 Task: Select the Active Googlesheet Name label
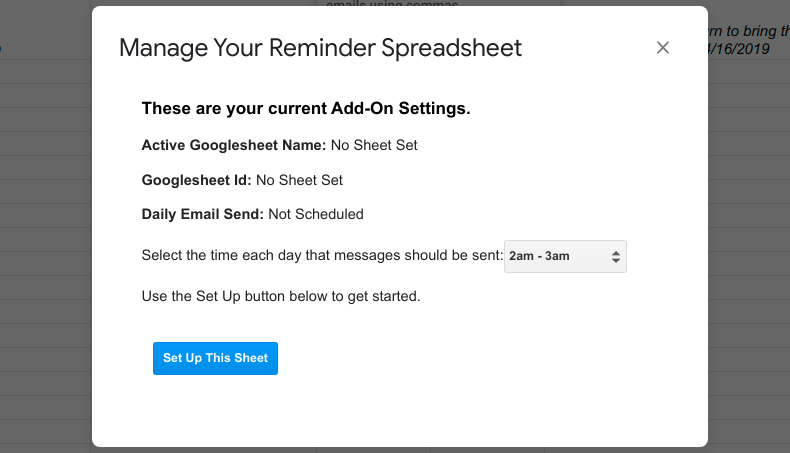234,145
